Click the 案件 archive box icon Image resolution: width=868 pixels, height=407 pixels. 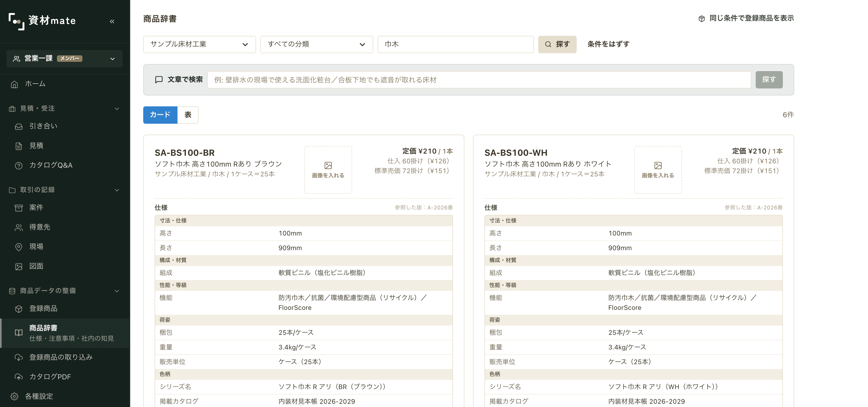coord(19,208)
